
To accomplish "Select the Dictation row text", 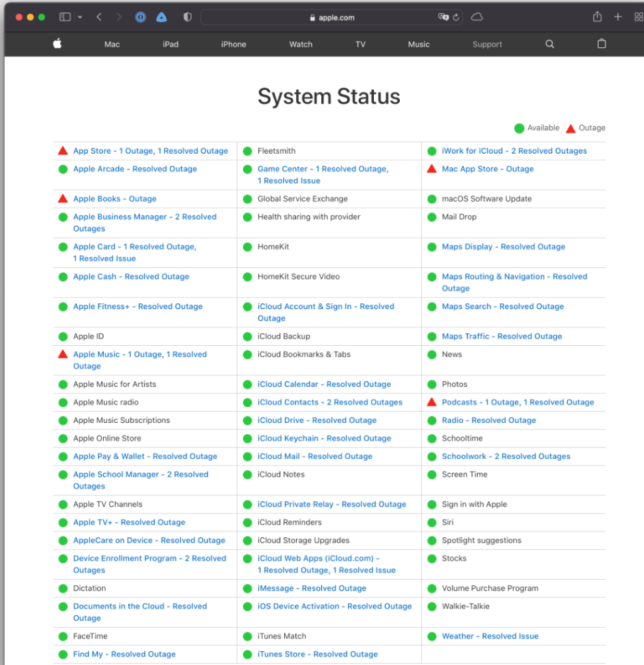I will 90,589.
